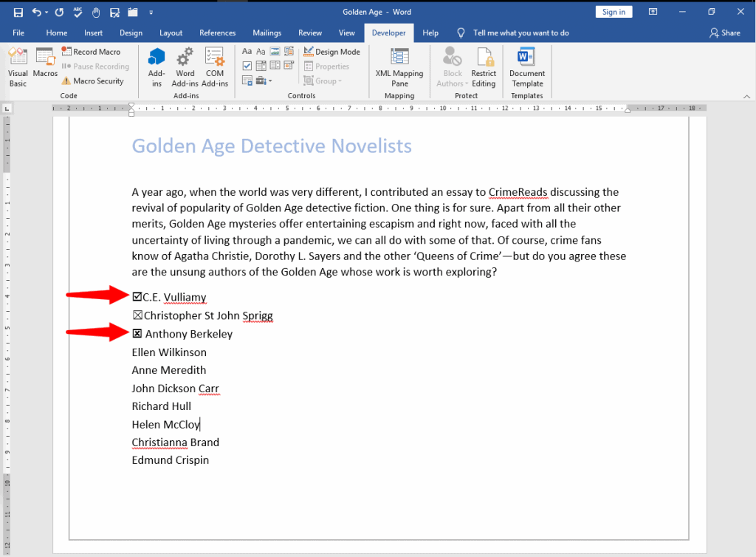This screenshot has height=557, width=756.
Task: Expand the Group controls dropdown
Action: (323, 81)
